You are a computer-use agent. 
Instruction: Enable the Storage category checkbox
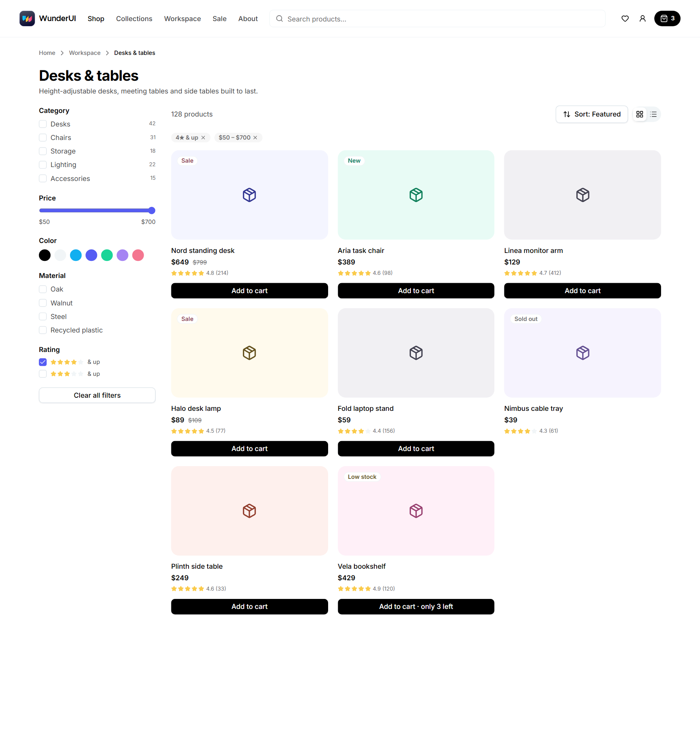[43, 151]
